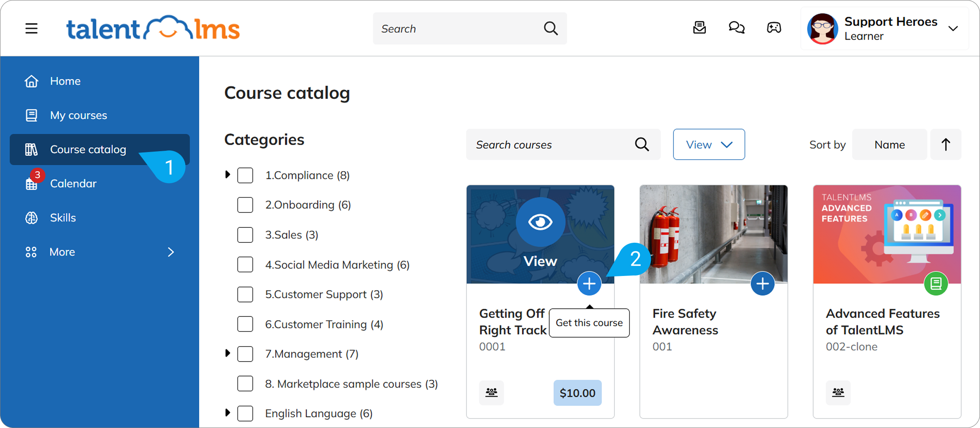Click the Home house icon
Image resolution: width=980 pixels, height=428 pixels.
tap(32, 81)
